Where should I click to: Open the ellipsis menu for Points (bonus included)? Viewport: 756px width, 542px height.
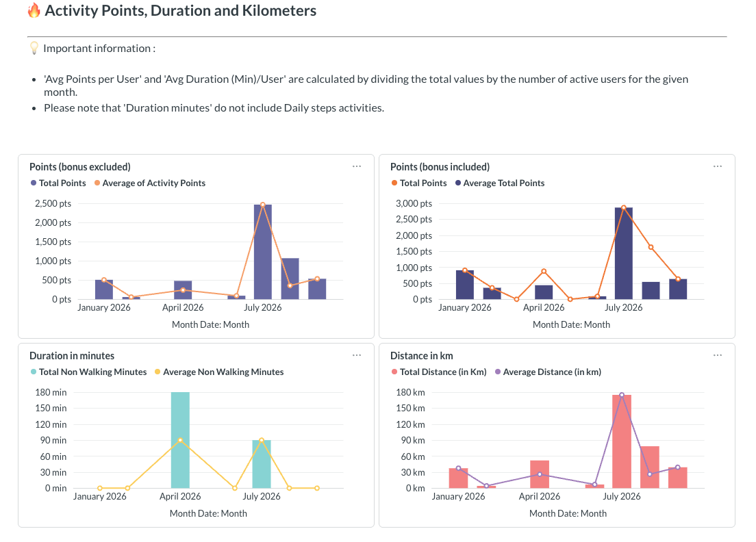(718, 166)
